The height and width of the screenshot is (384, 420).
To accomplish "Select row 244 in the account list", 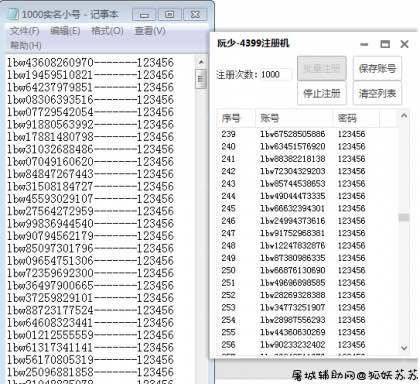I will coord(307,196).
